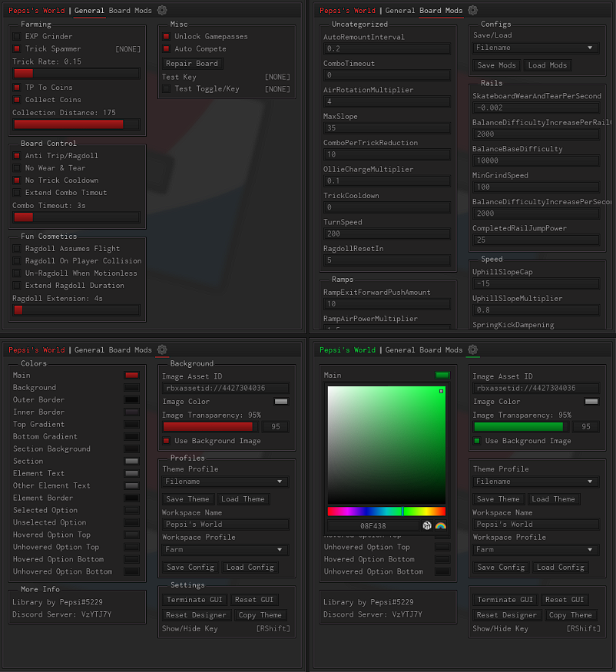Screen dimensions: 616x672
Task: Click the gear icon in top-right panel header
Action: point(472,11)
